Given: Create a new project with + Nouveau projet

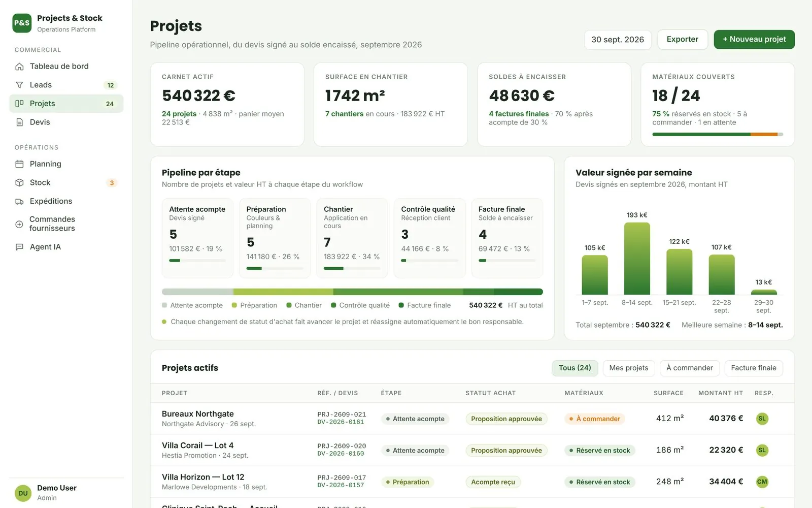Looking at the screenshot, I should pyautogui.click(x=754, y=39).
